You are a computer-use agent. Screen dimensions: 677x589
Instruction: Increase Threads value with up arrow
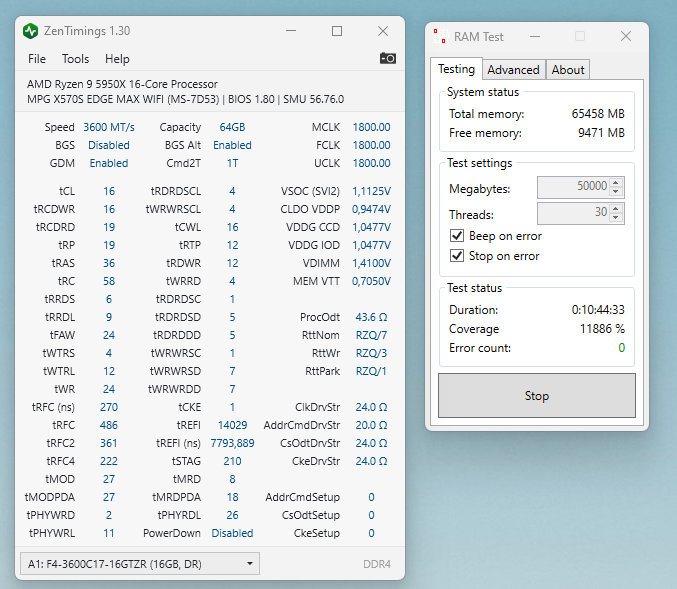click(x=616, y=208)
